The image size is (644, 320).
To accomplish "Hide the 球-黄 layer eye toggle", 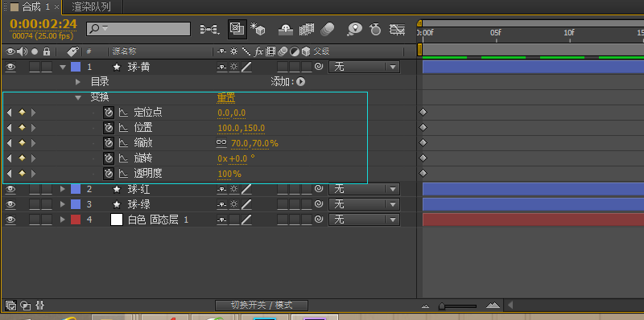I will pos(10,67).
